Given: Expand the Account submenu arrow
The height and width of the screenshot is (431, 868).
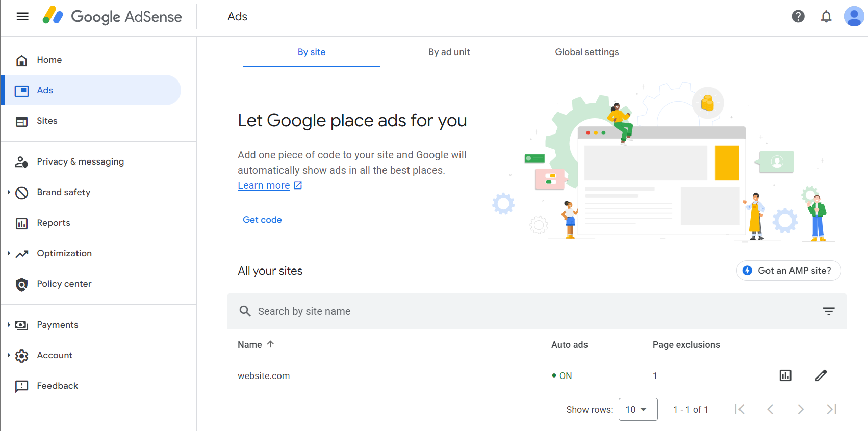Looking at the screenshot, I should tap(9, 355).
